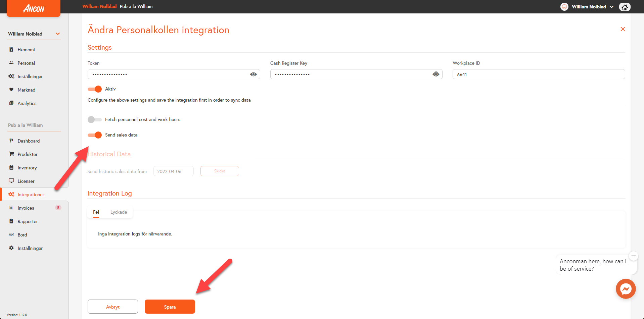Viewport: 644px width, 319px height.
Task: Click the Anconman chat message
Action: coord(593,265)
